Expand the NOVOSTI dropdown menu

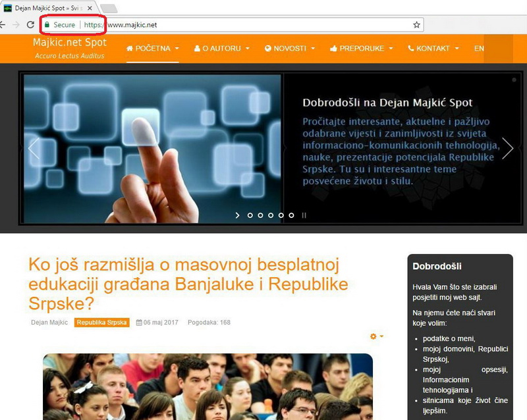pyautogui.click(x=290, y=49)
